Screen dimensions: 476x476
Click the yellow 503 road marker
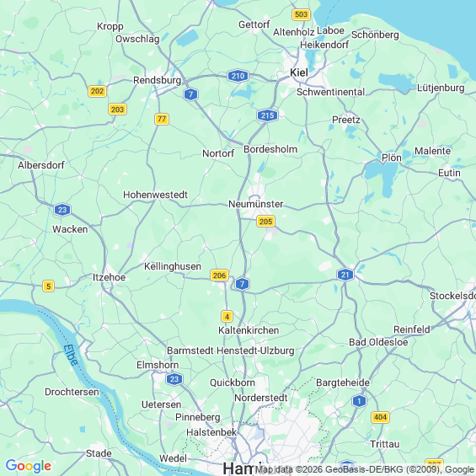point(301,14)
